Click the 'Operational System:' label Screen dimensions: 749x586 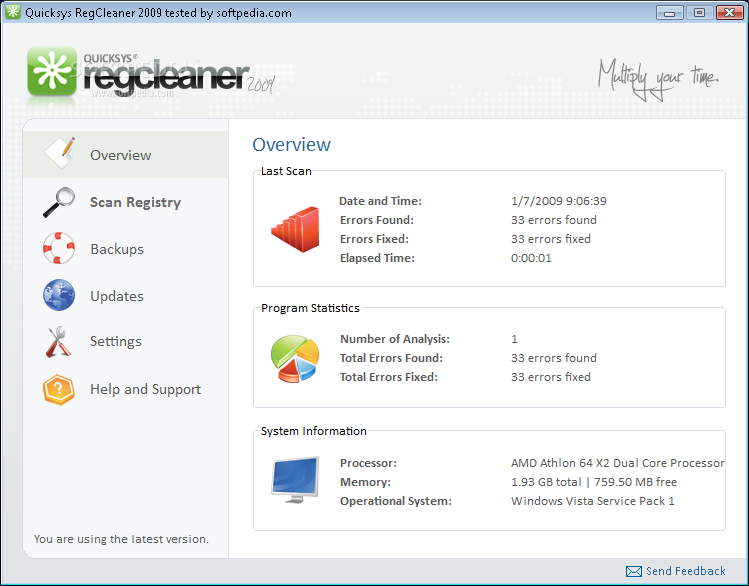coord(396,501)
